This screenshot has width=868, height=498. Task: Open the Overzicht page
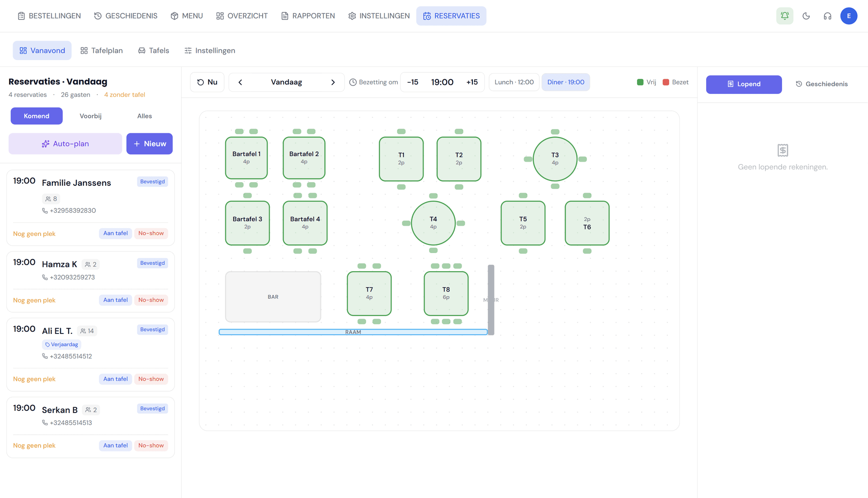242,16
